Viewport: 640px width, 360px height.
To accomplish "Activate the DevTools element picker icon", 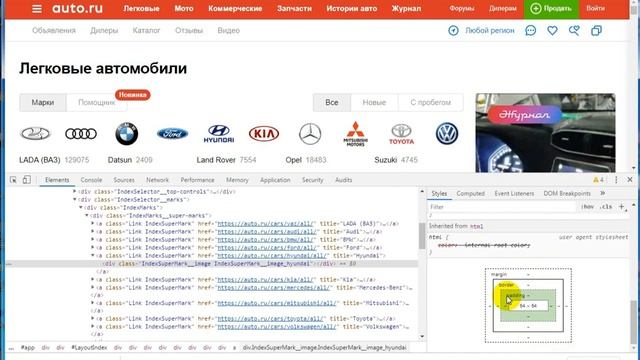I will 13,180.
